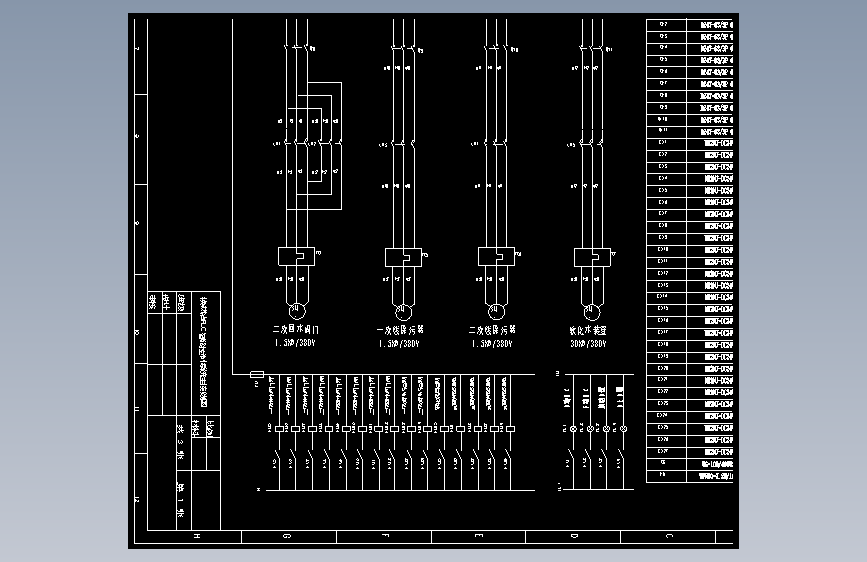Pick the 30KW/380V rating text

pyautogui.click(x=588, y=344)
